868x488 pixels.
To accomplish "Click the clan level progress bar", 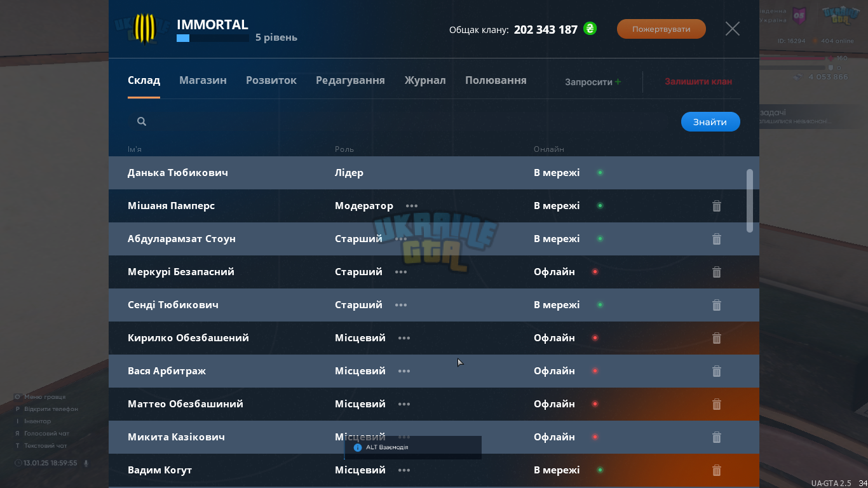I will coord(213,38).
